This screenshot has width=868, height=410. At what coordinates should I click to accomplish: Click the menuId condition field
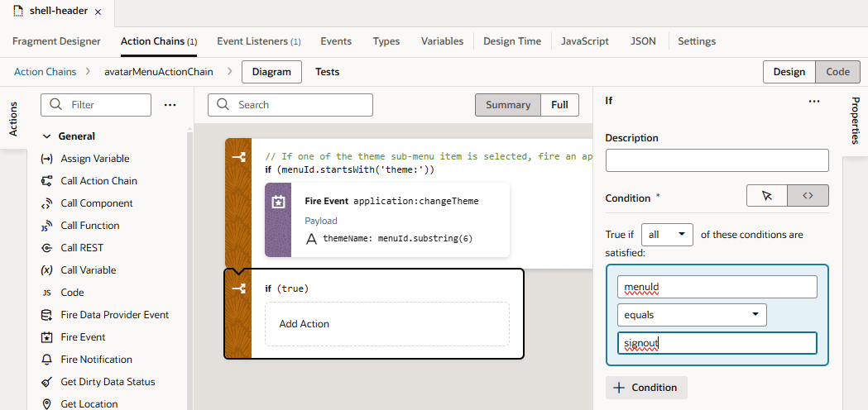pos(717,287)
